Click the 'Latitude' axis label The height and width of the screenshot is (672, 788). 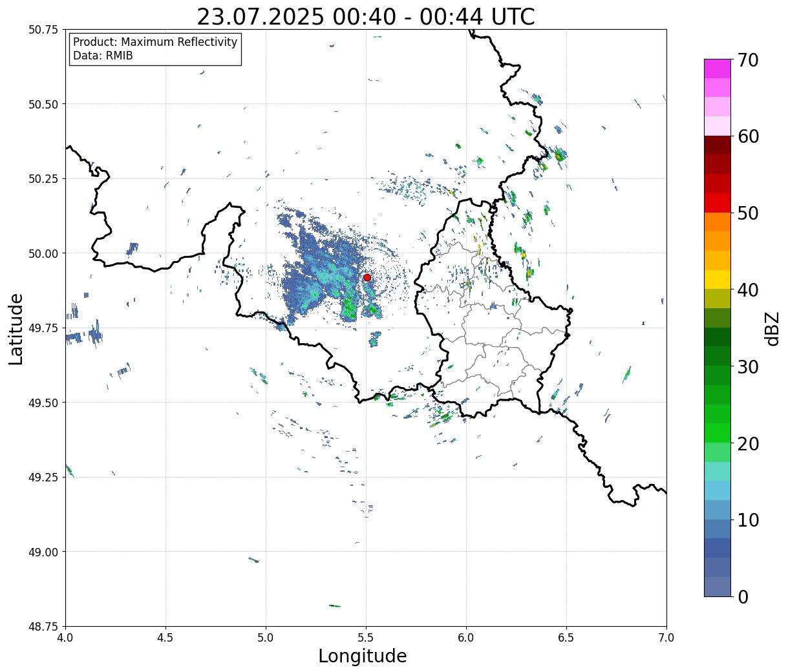click(16, 328)
